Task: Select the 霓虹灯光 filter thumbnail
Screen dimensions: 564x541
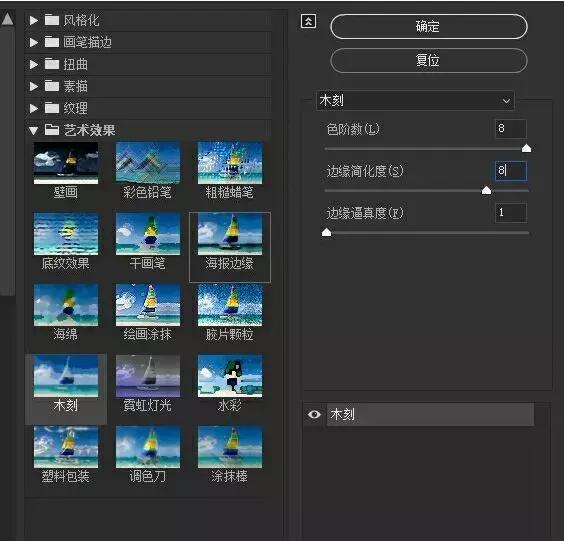Action: (147, 376)
